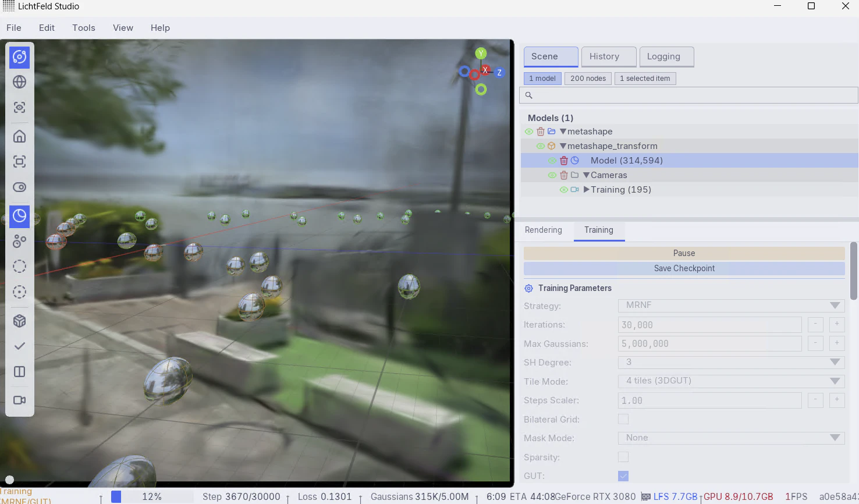Click the highlighted pie-chart icon in toolbar
The image size is (859, 504).
pos(19,216)
